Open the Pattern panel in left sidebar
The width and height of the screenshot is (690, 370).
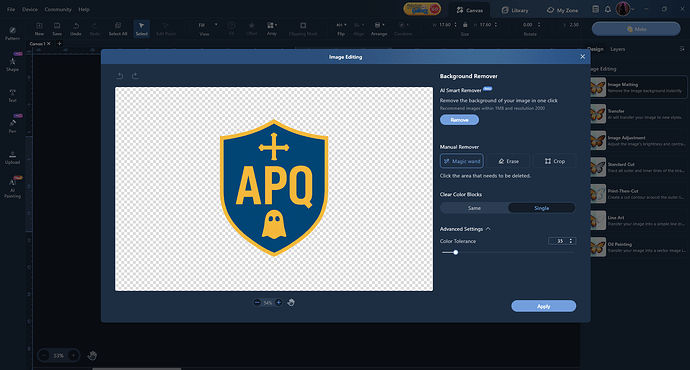click(12, 33)
